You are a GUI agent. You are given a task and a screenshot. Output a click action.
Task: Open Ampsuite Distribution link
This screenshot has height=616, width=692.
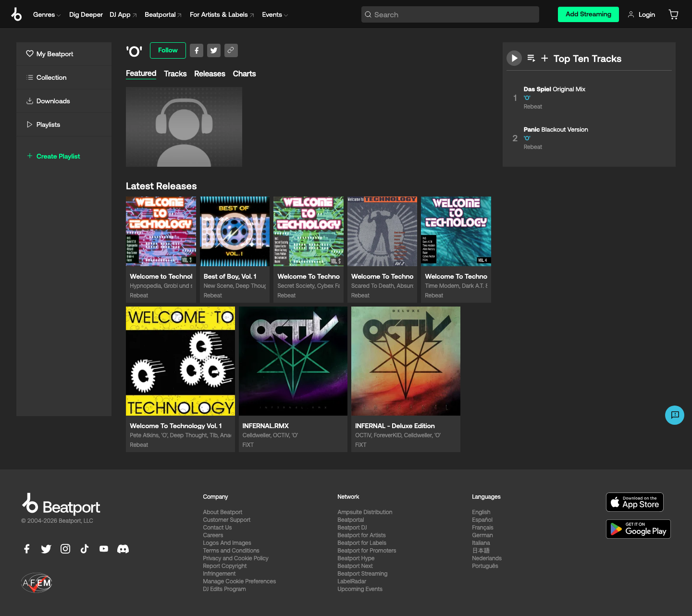tap(365, 512)
